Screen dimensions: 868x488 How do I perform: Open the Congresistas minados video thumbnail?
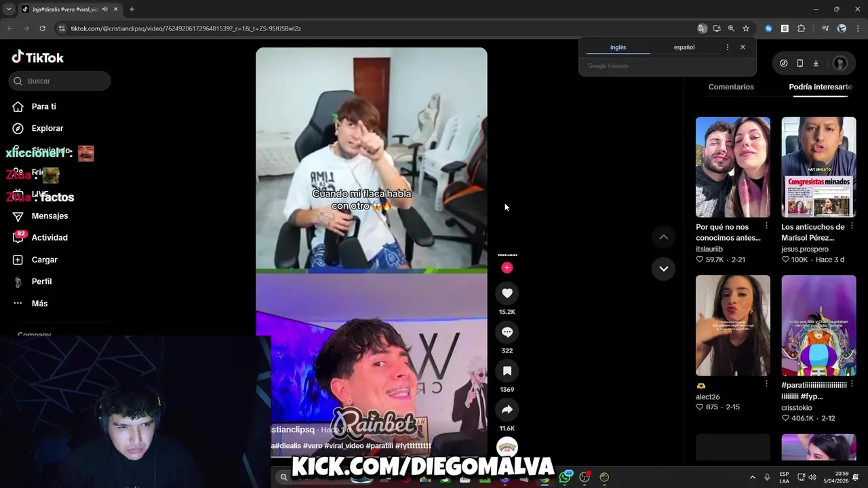(x=818, y=167)
